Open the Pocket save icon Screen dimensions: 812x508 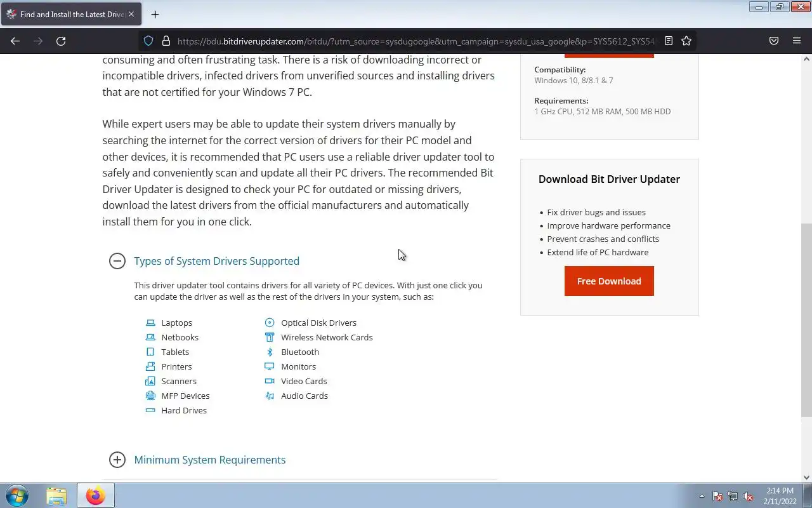point(774,41)
